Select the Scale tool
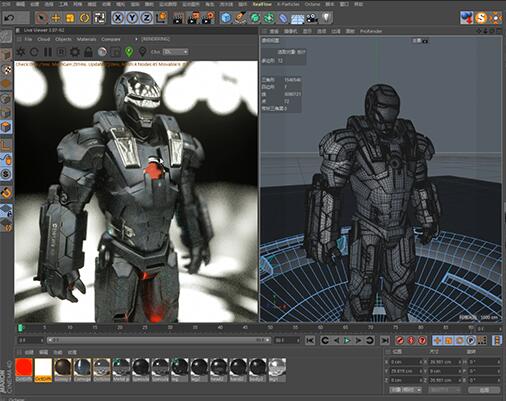 70,17
